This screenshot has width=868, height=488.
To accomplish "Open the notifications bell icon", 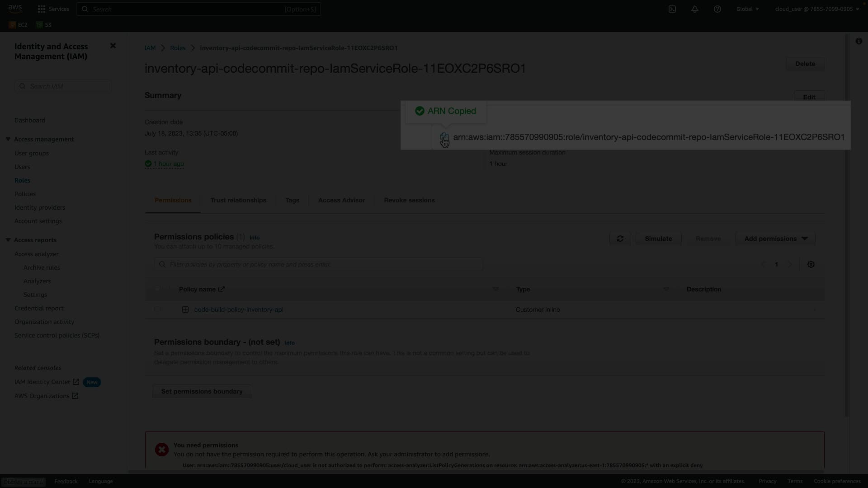I will pos(695,9).
